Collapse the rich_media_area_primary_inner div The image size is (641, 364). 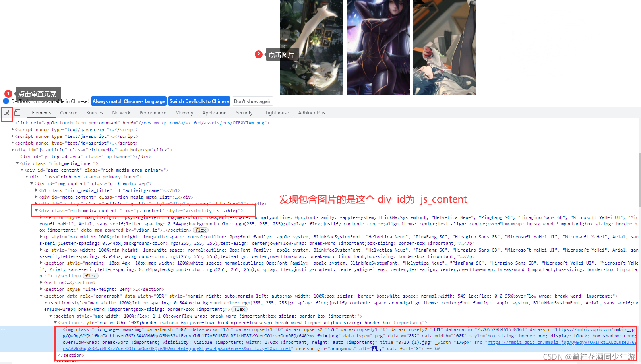[27, 177]
